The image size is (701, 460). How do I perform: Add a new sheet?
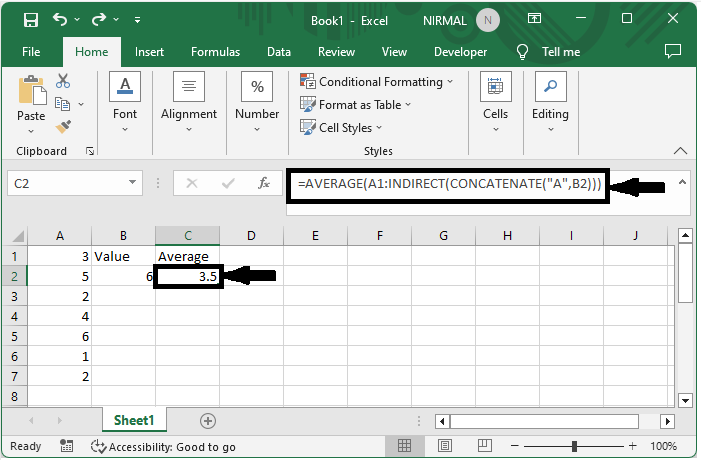click(208, 421)
